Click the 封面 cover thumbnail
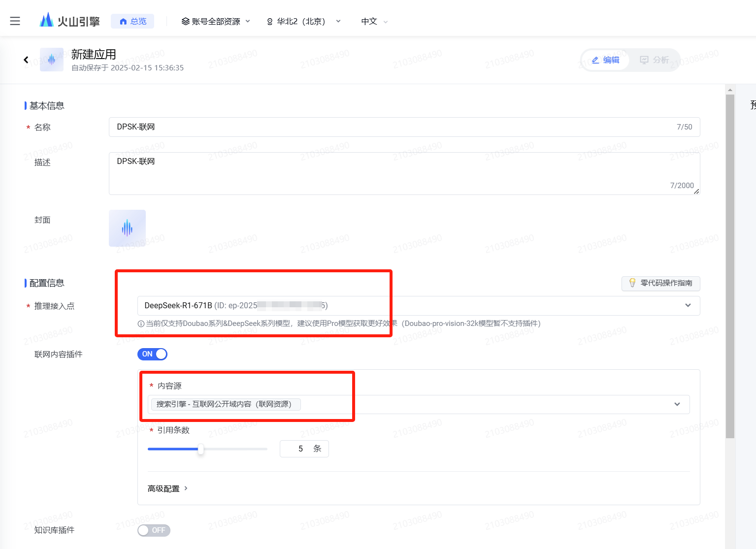This screenshot has width=756, height=549. coord(127,228)
